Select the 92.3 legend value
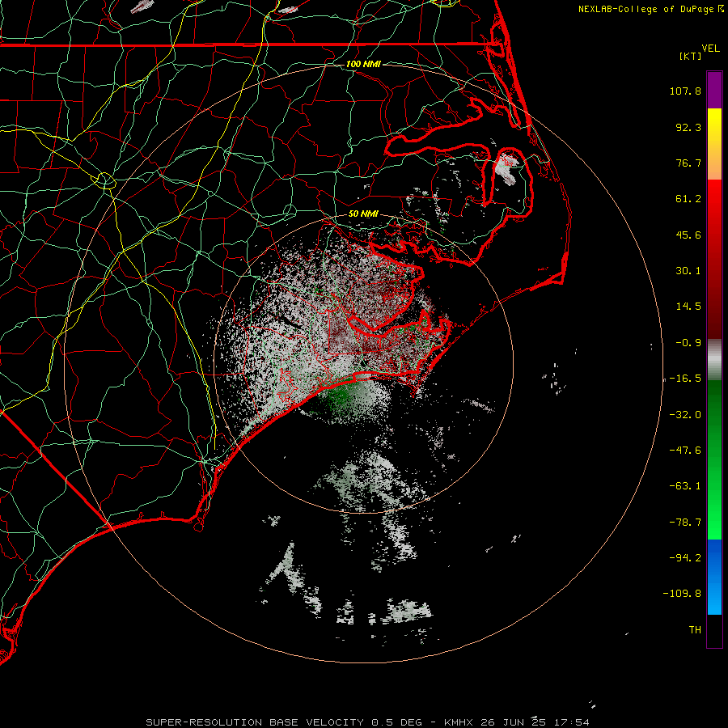This screenshot has height=728, width=728. tap(688, 127)
